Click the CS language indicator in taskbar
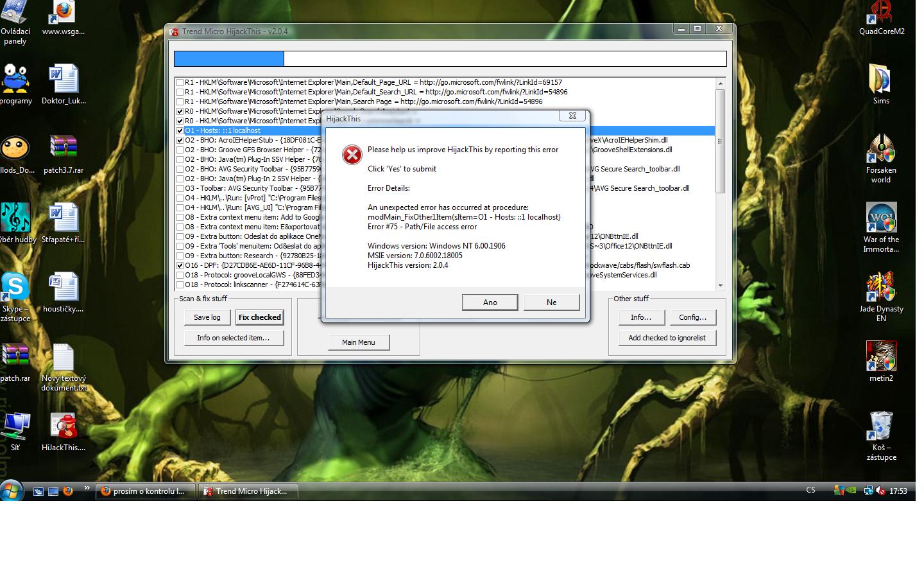The width and height of the screenshot is (924, 578). pyautogui.click(x=810, y=490)
